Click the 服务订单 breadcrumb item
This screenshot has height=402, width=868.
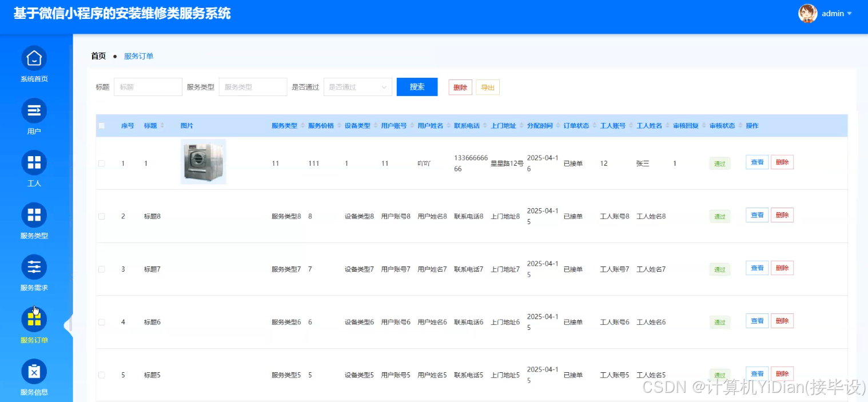tap(138, 55)
